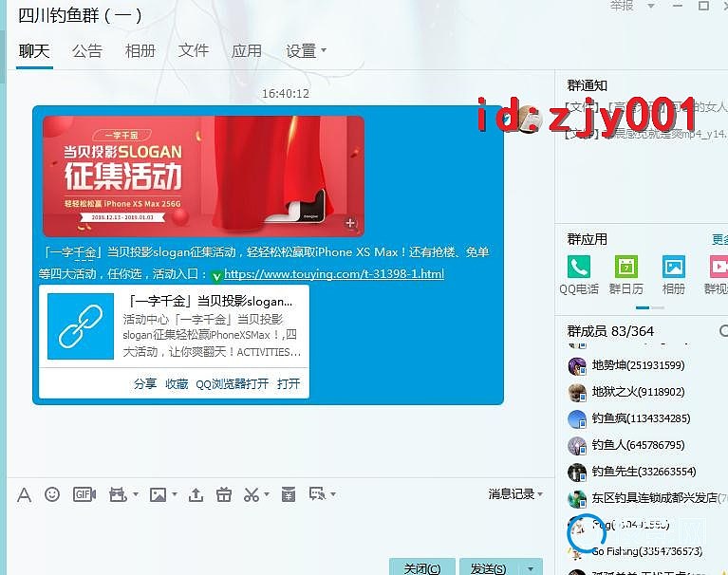Click avatar of 钓鱼人 member
728x575 pixels.
click(x=577, y=446)
